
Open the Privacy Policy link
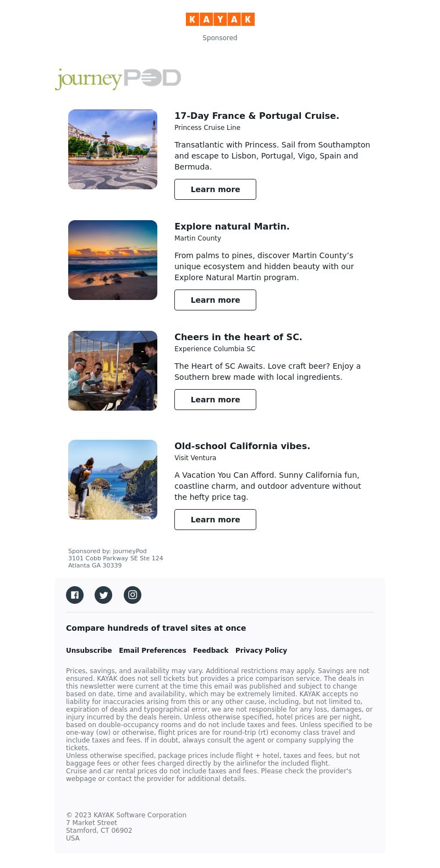point(261,651)
